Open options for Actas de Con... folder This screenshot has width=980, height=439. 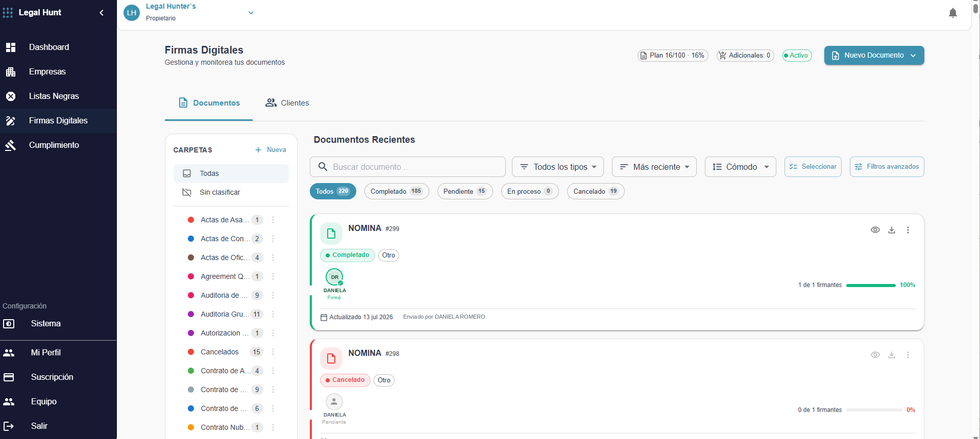pos(273,239)
